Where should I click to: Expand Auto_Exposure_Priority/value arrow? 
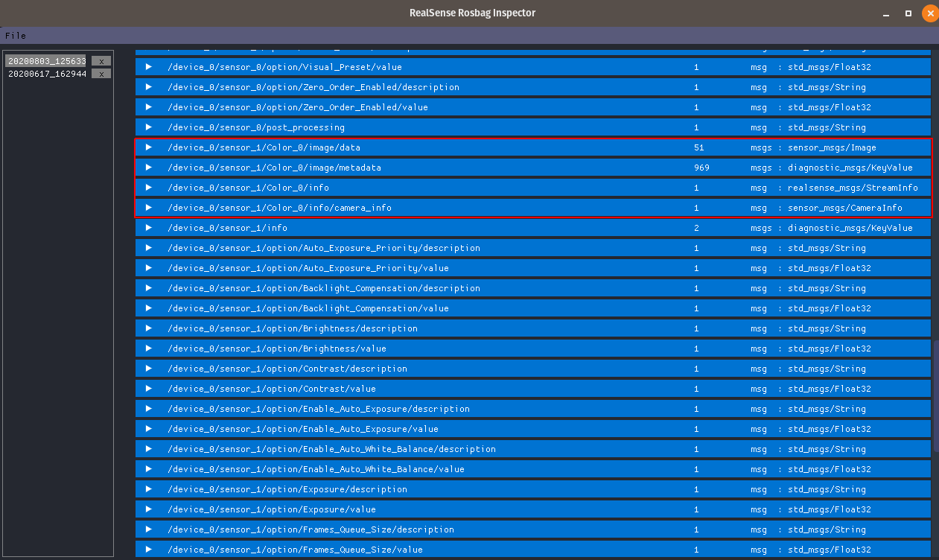(x=148, y=268)
